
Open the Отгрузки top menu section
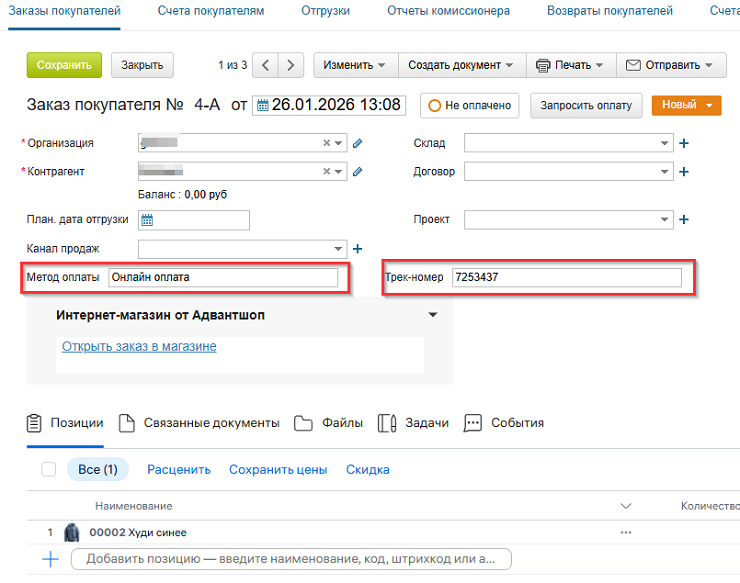[x=325, y=11]
